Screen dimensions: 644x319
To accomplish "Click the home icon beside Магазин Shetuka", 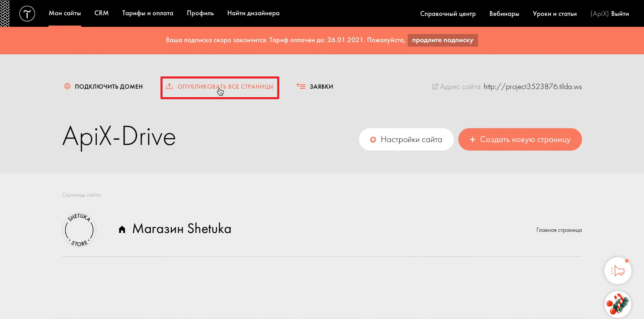I will pos(122,230).
